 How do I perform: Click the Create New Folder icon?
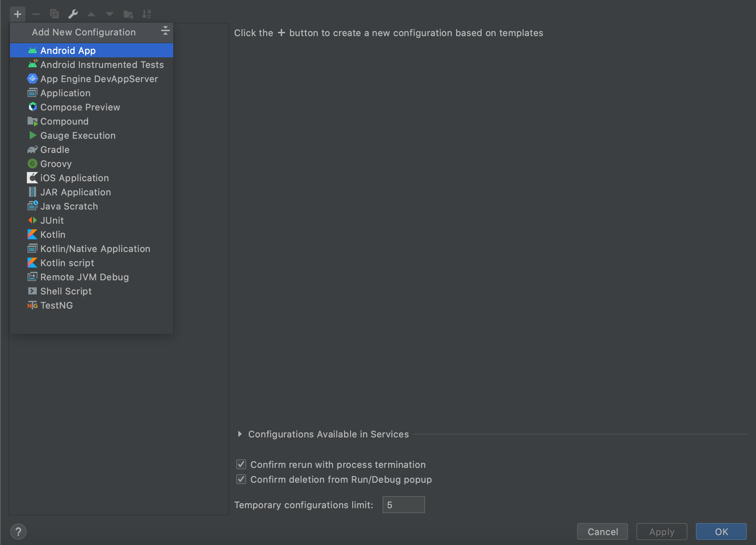[x=128, y=14]
